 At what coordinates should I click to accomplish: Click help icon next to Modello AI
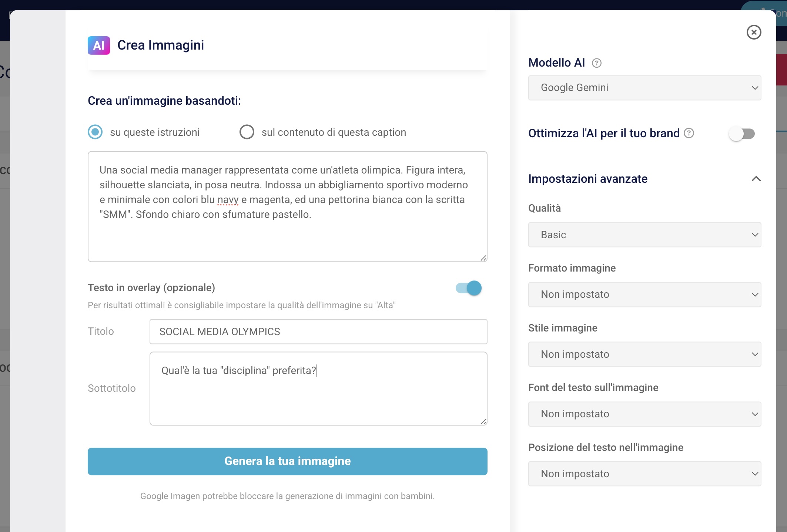click(596, 63)
